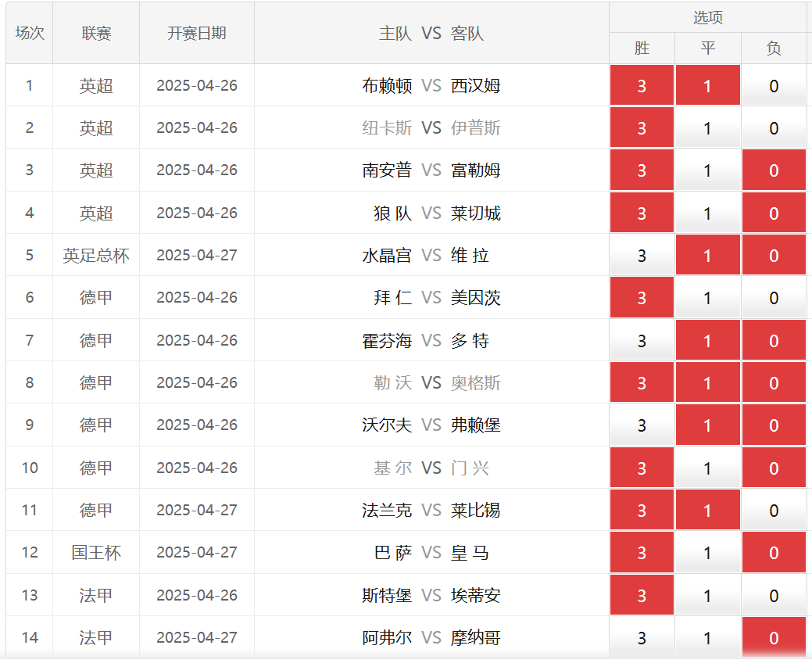Deselect draw (1) for 勒沃 vs 奥格斯
The width and height of the screenshot is (812, 667).
(x=707, y=383)
